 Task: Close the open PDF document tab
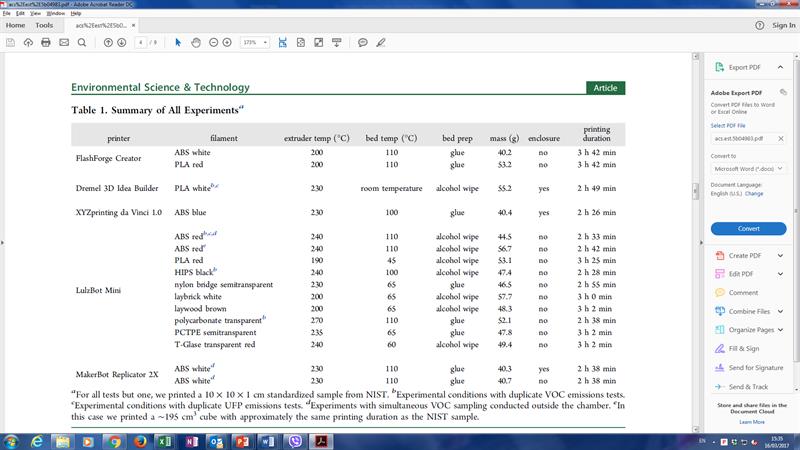[134, 25]
